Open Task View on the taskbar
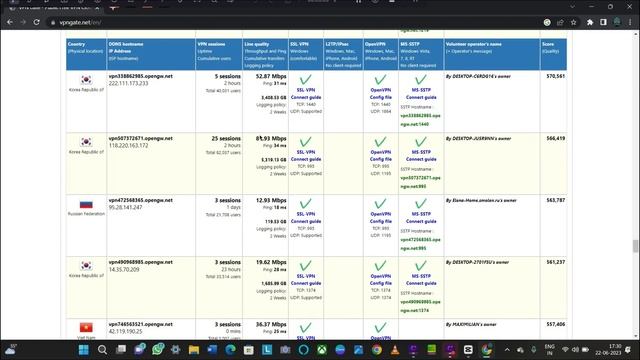Image resolution: width=640 pixels, height=360 pixels. 121,350
